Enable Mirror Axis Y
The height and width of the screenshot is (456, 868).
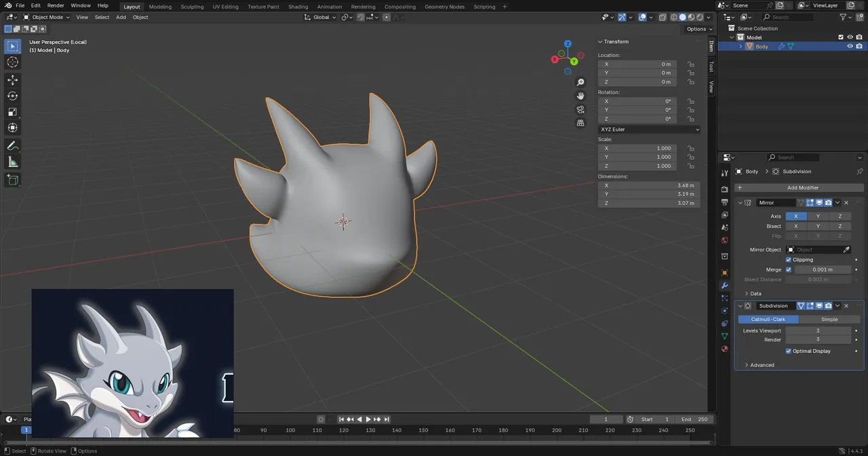[x=818, y=216]
